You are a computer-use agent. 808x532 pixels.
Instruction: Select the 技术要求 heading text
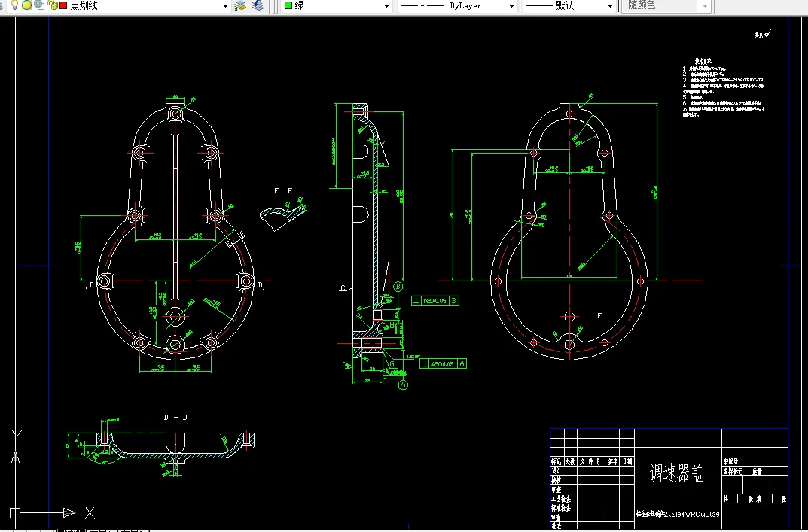point(703,61)
